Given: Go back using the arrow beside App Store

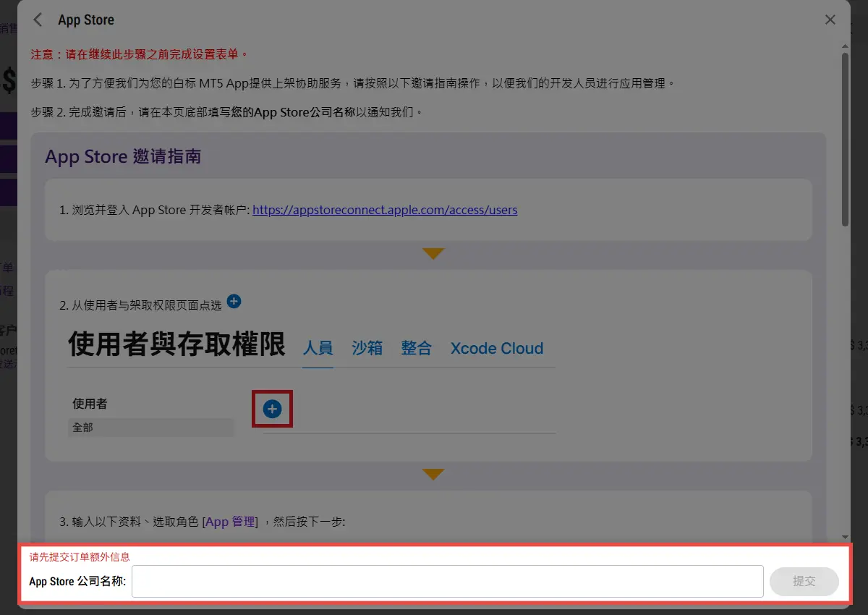Looking at the screenshot, I should tap(38, 20).
